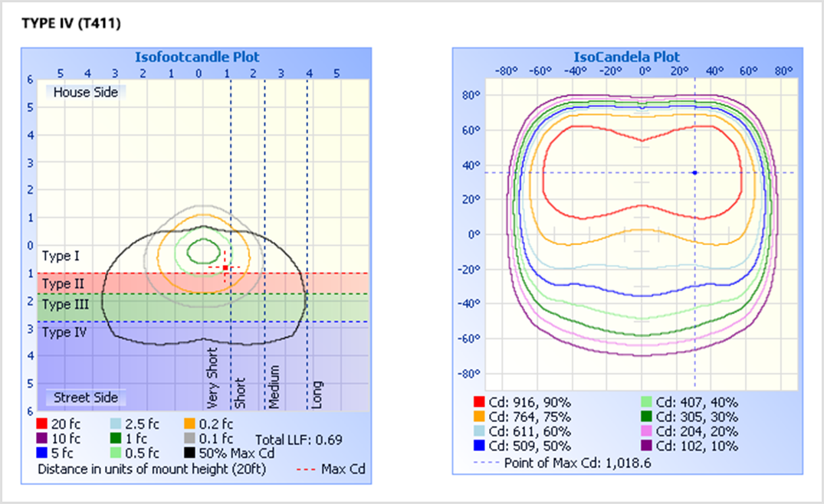
Task: Click the blue max candela point dot
Action: [x=694, y=172]
